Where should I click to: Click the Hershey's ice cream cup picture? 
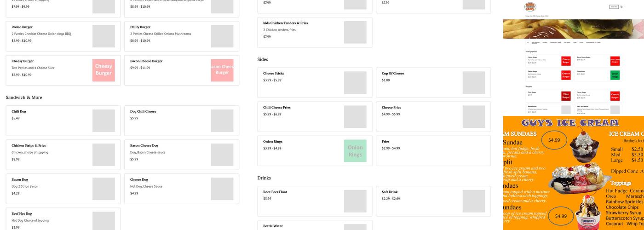(587, 213)
